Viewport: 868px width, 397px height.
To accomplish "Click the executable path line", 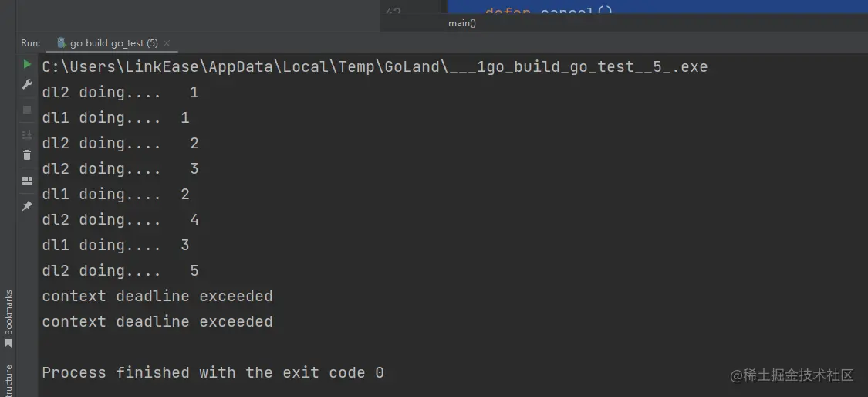I will [374, 67].
